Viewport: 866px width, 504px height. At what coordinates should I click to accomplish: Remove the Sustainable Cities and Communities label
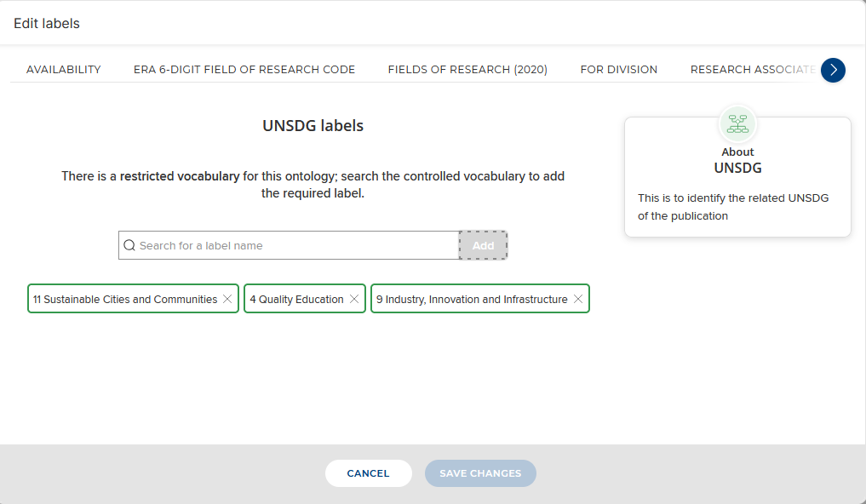pos(227,300)
